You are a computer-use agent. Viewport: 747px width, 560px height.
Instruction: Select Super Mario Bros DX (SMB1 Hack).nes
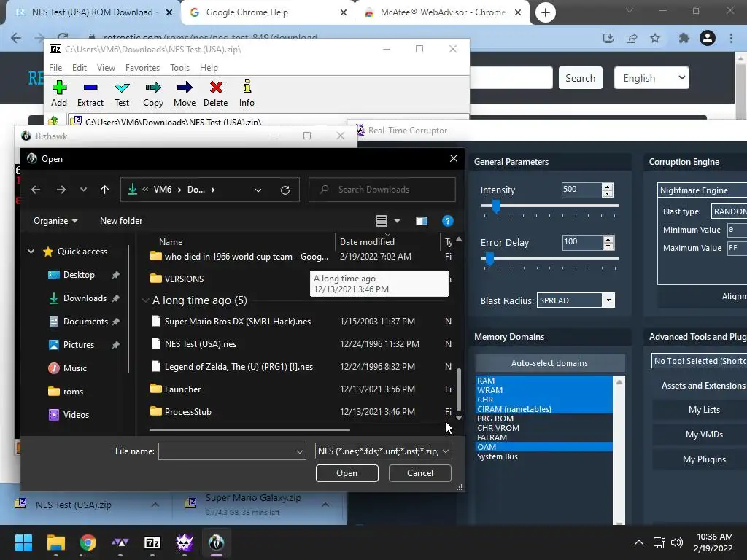pyautogui.click(x=238, y=322)
